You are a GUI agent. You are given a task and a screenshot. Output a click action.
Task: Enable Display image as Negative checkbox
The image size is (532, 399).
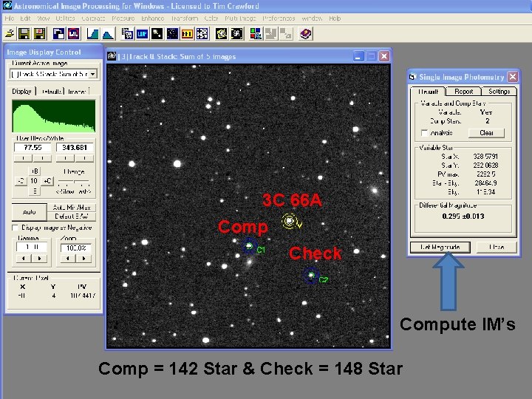(15, 228)
